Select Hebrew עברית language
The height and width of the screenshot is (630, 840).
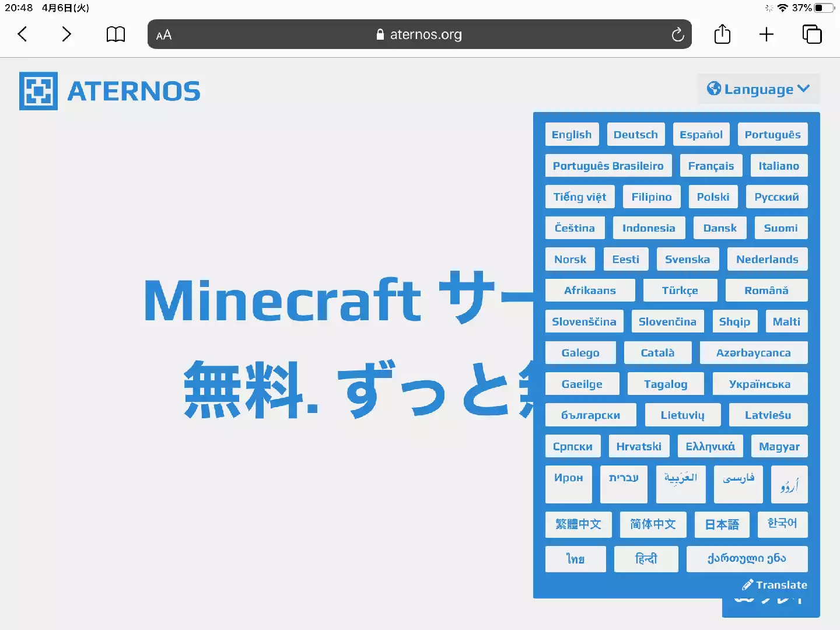click(x=624, y=484)
